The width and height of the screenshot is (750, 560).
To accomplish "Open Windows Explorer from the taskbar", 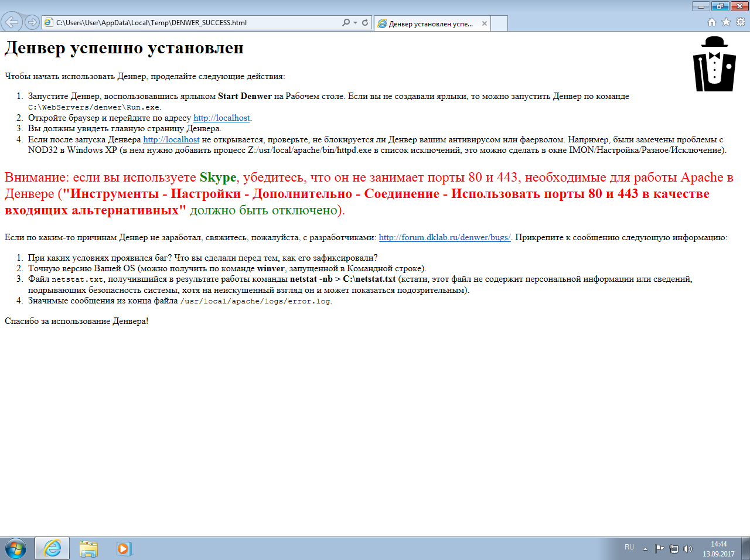I will point(88,549).
